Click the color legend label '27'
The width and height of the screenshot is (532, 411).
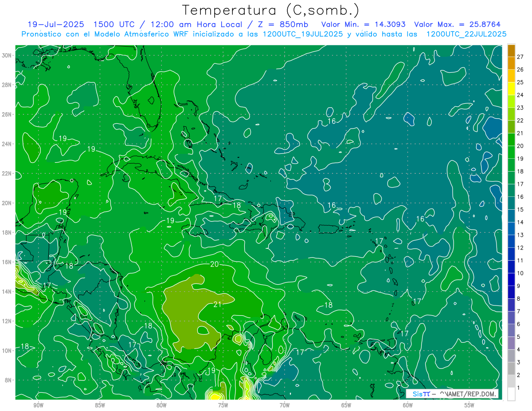pyautogui.click(x=520, y=56)
